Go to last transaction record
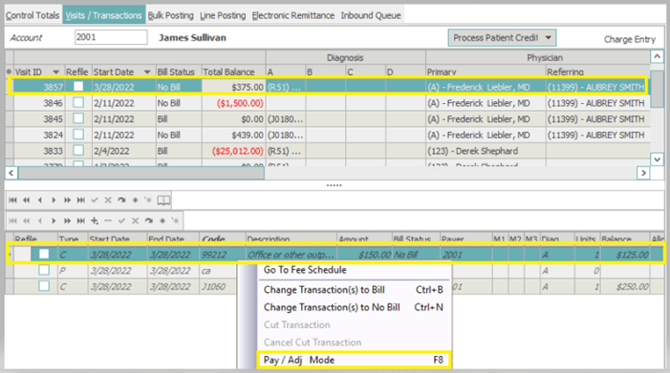The width and height of the screenshot is (670, 373). [81, 221]
